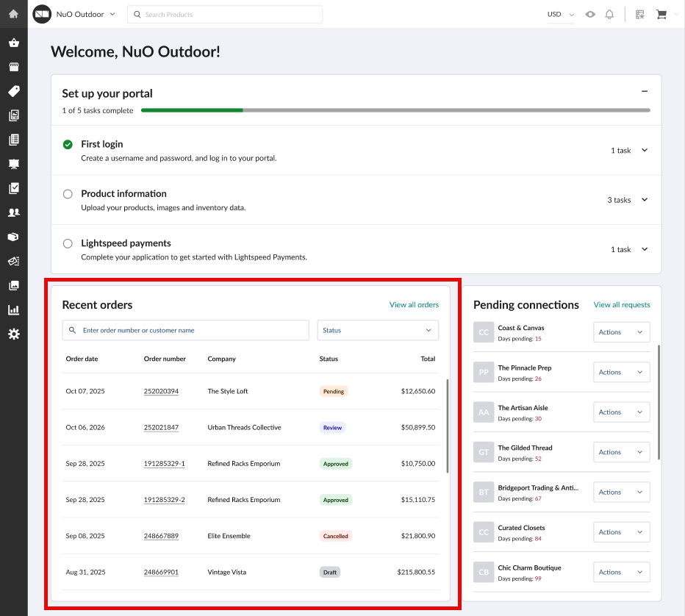
Task: Open the shopping cart icon
Action: click(661, 14)
